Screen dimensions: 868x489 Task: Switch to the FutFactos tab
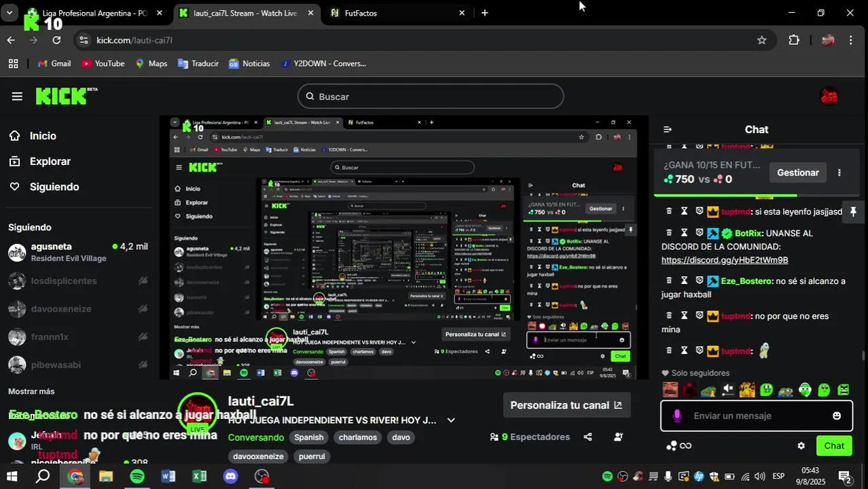coord(398,13)
